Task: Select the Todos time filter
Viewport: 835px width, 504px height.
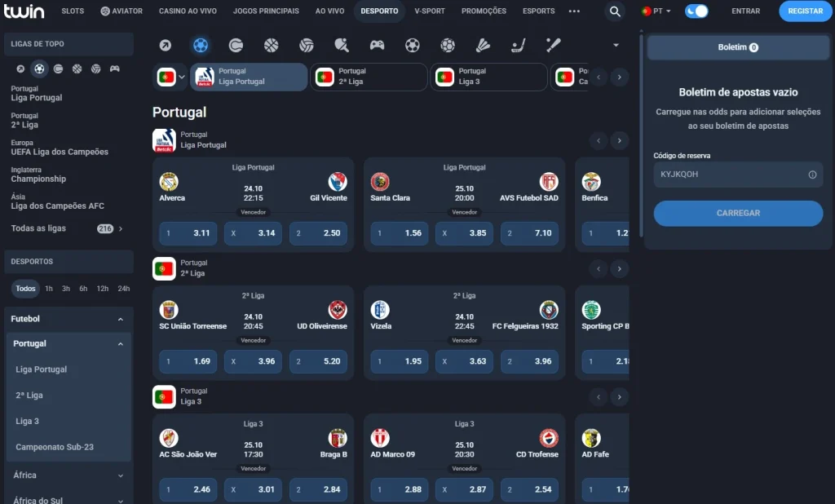Action: (25, 288)
